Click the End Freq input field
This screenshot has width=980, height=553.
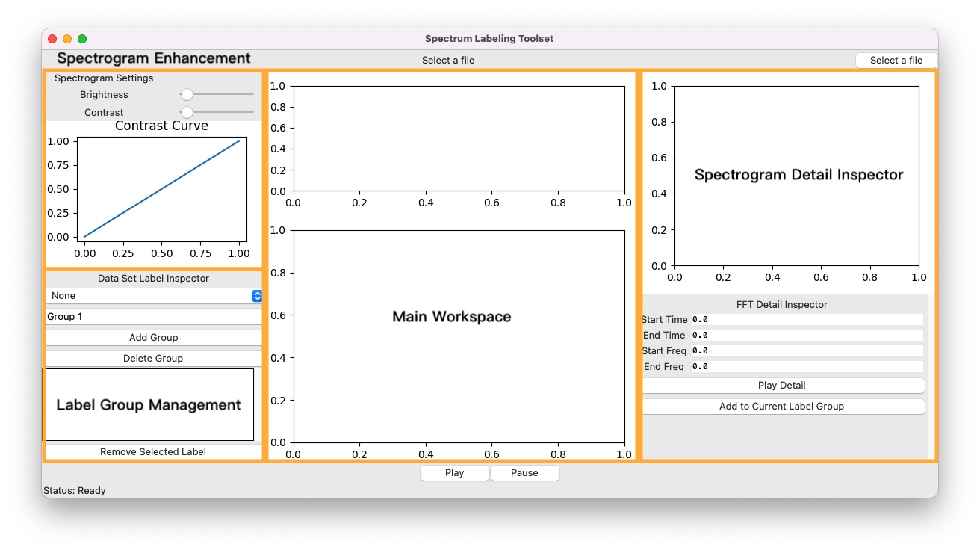pos(807,366)
